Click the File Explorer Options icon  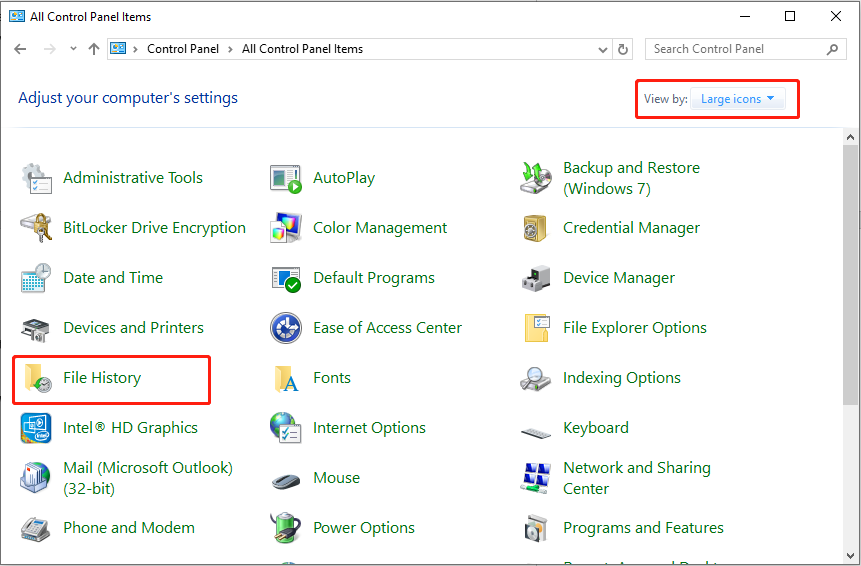(x=537, y=328)
